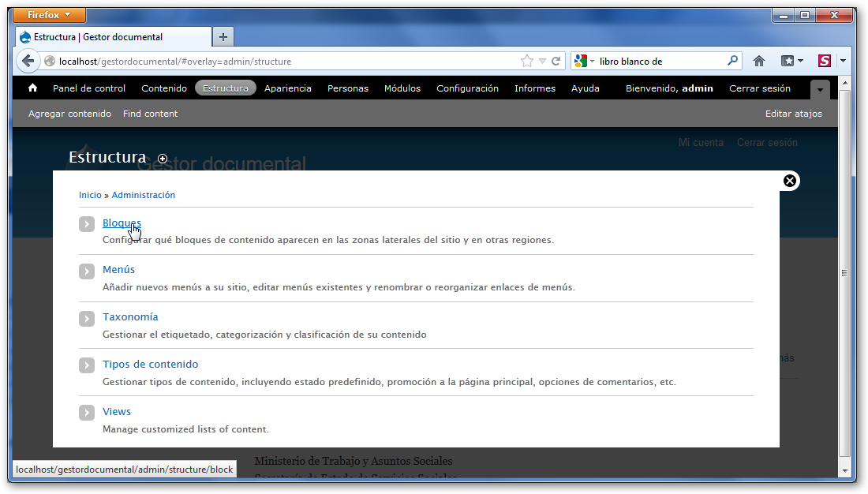Open Firefox home page via house icon

click(759, 61)
